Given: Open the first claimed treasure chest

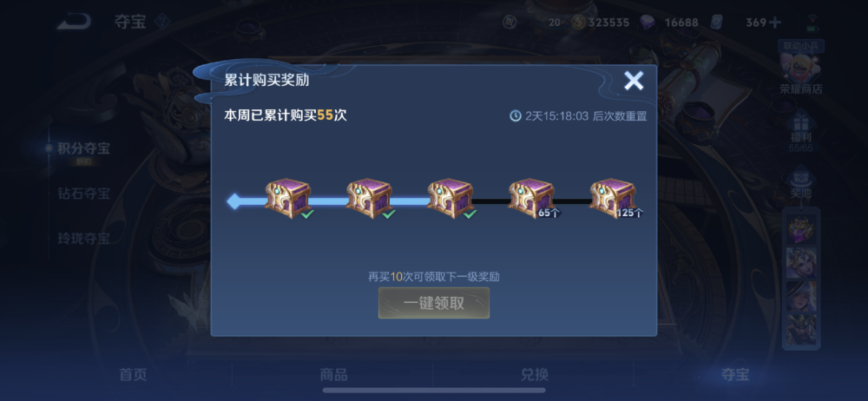Looking at the screenshot, I should [x=288, y=198].
